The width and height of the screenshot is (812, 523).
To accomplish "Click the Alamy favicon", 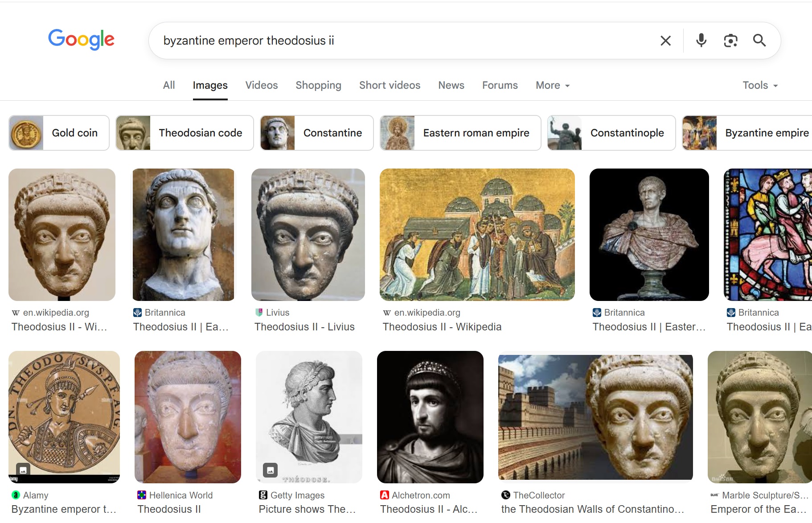I will [x=16, y=495].
